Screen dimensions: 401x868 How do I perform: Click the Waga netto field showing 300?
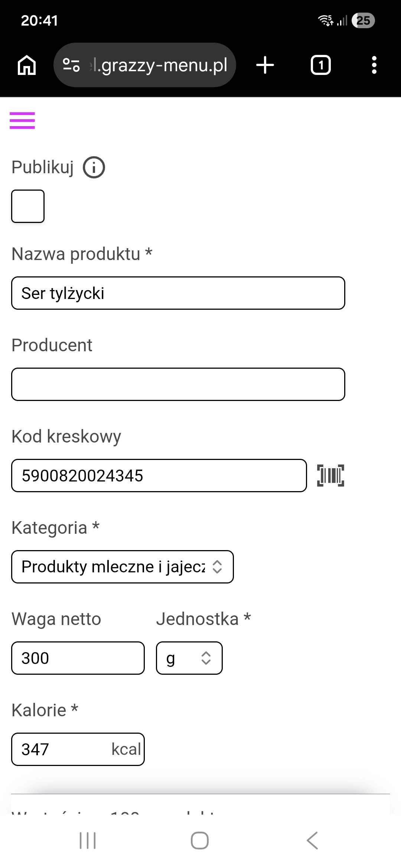tap(77, 658)
